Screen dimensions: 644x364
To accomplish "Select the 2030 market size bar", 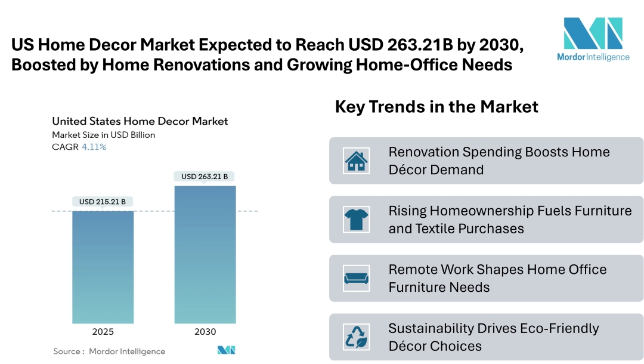I will [x=205, y=254].
